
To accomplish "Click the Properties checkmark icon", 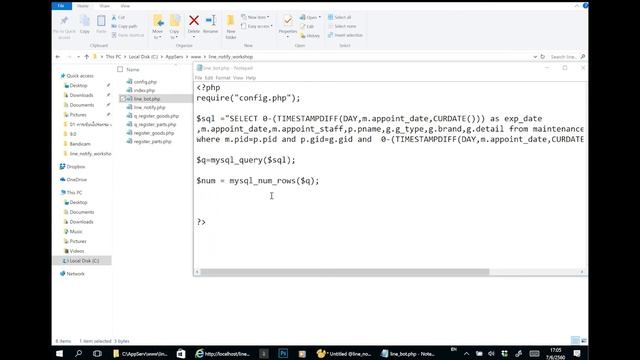I will (288, 20).
